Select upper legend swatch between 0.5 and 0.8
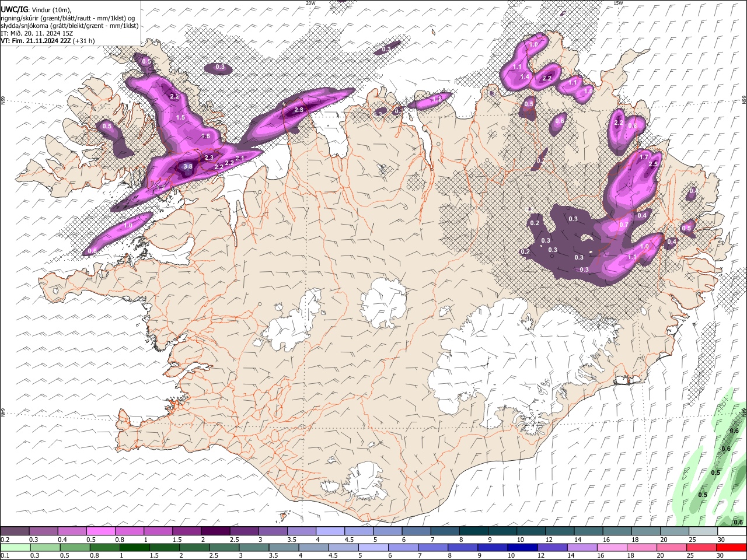This screenshot has width=747, height=560. coord(101,531)
